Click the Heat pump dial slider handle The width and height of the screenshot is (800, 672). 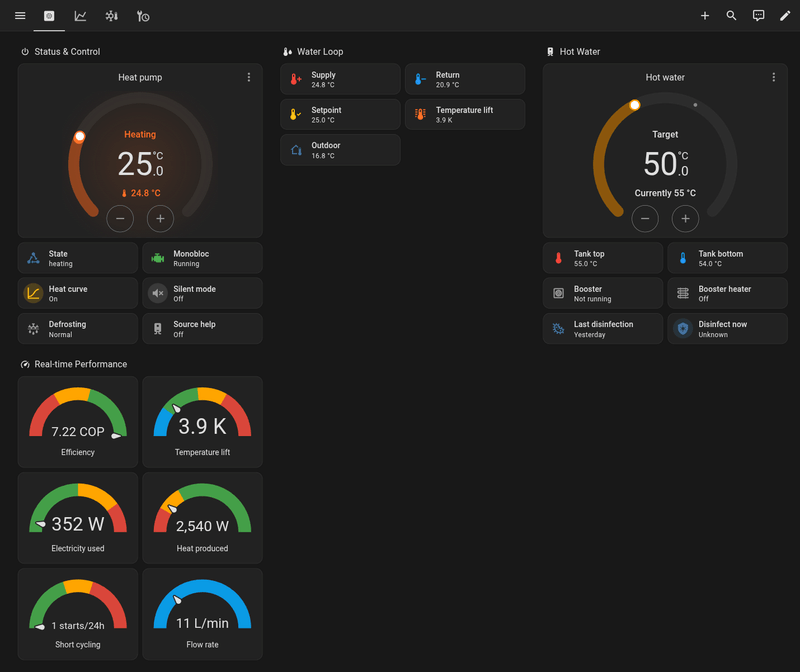tap(80, 136)
